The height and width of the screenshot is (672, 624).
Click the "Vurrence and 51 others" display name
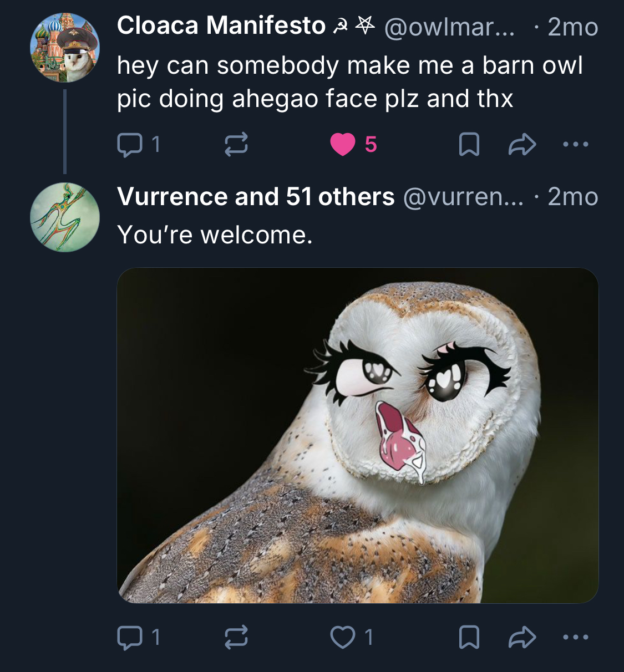256,197
